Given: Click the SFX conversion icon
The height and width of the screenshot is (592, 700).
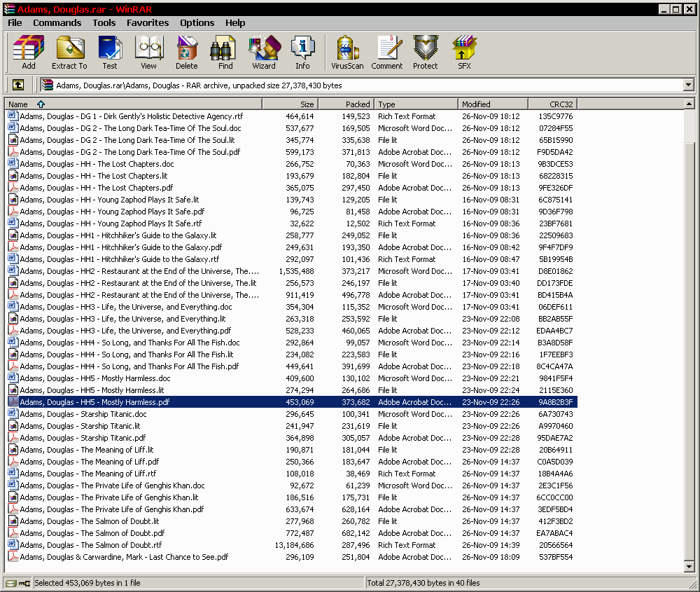Looking at the screenshot, I should 464,53.
